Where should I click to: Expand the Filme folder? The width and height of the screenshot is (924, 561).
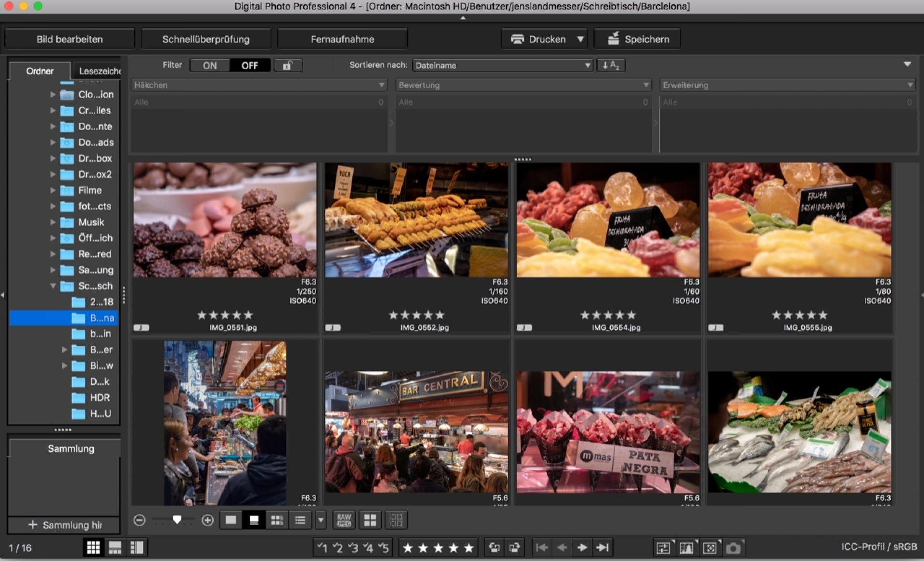[53, 190]
